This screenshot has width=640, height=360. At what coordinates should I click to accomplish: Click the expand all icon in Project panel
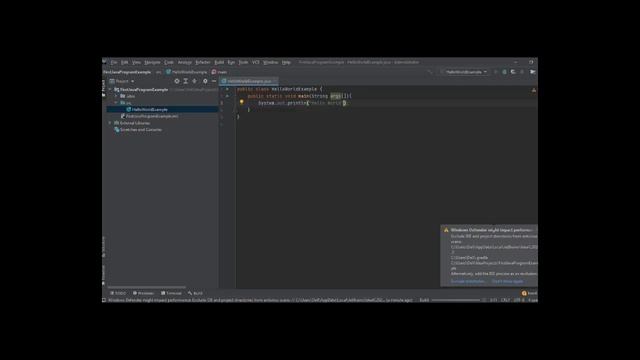tap(185, 81)
